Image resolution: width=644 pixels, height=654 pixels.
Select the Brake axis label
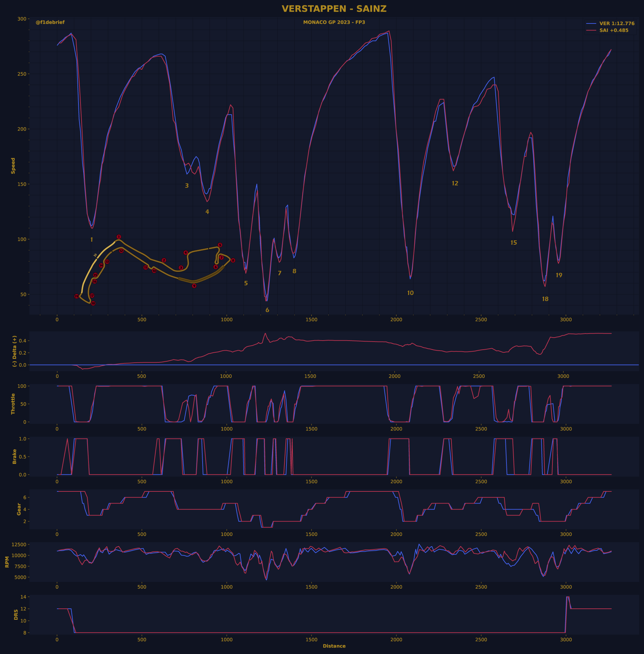pyautogui.click(x=14, y=456)
